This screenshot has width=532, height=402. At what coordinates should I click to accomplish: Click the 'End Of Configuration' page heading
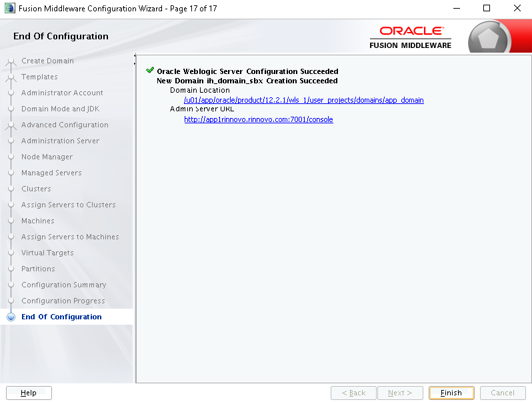[x=61, y=36]
